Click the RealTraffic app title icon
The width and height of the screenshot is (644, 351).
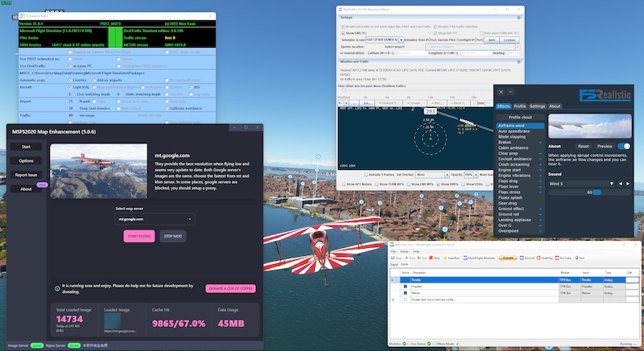[x=341, y=9]
